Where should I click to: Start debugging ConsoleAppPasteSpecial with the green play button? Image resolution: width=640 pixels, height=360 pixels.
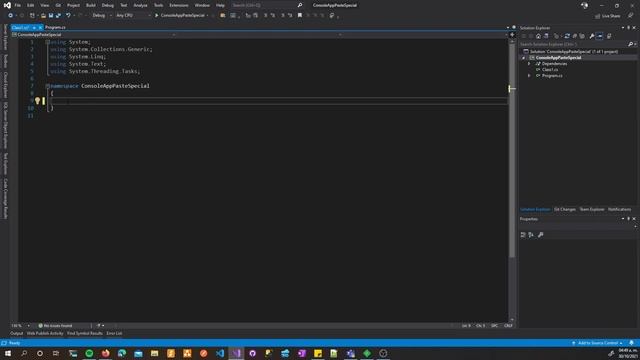(156, 16)
